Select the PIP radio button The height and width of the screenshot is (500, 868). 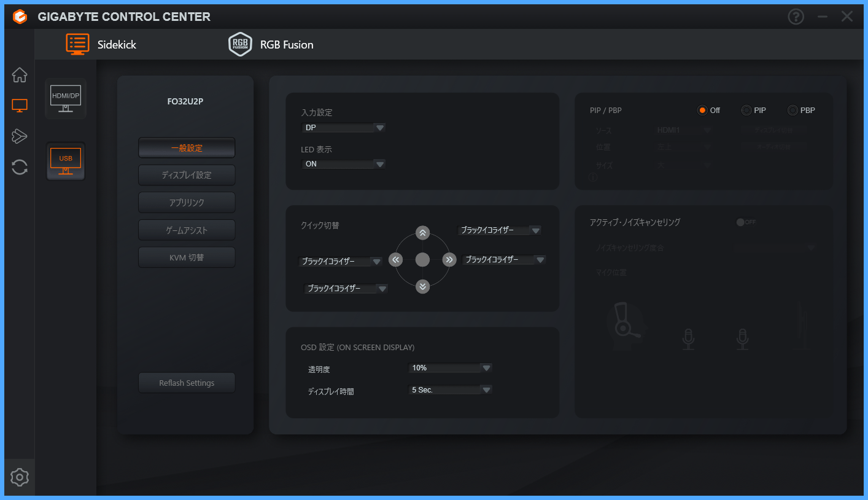click(x=746, y=111)
